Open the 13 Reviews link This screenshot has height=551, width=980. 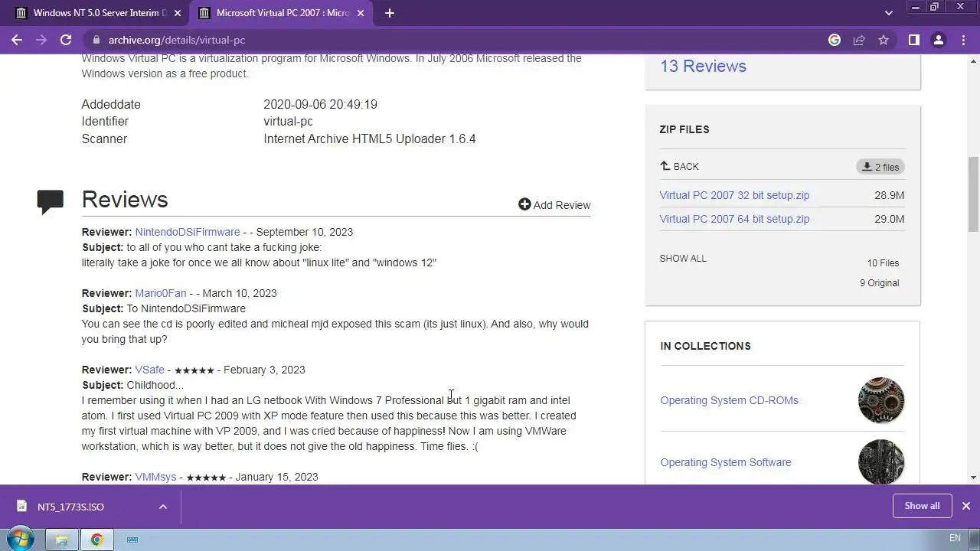pos(703,66)
